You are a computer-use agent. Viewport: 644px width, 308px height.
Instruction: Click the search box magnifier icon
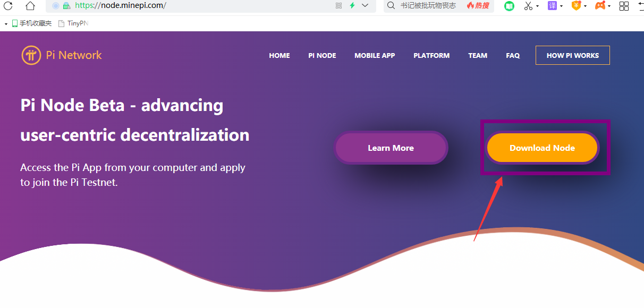391,5
